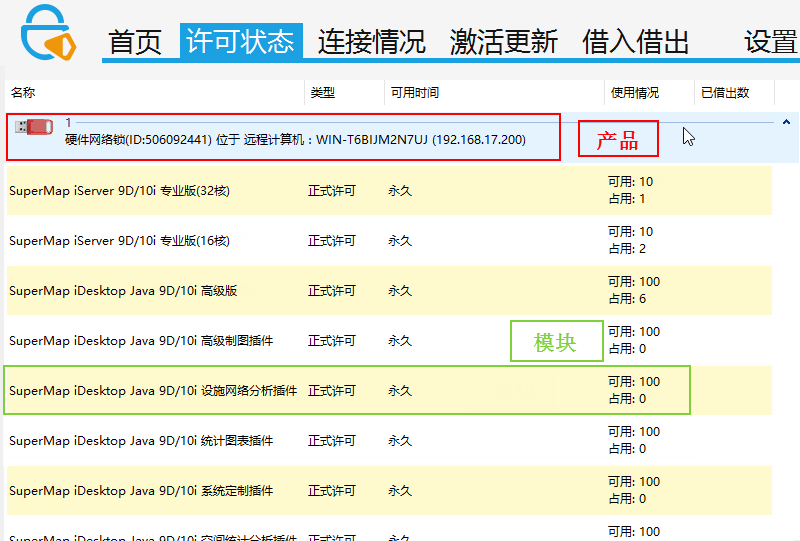Open the 首页 tab
The image size is (800, 541).
coord(135,41)
